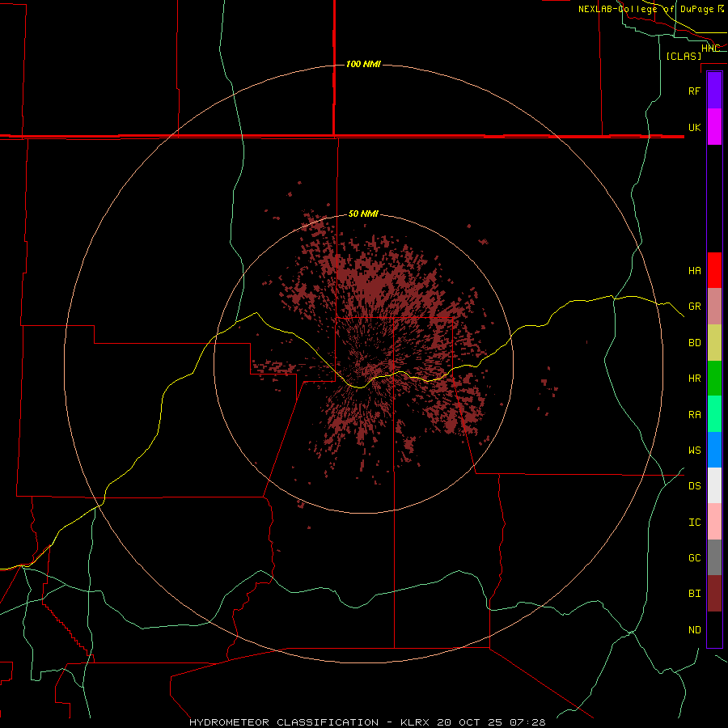Screen dimensions: 728x728
Task: Select the BD yellow legend block
Action: 714,343
